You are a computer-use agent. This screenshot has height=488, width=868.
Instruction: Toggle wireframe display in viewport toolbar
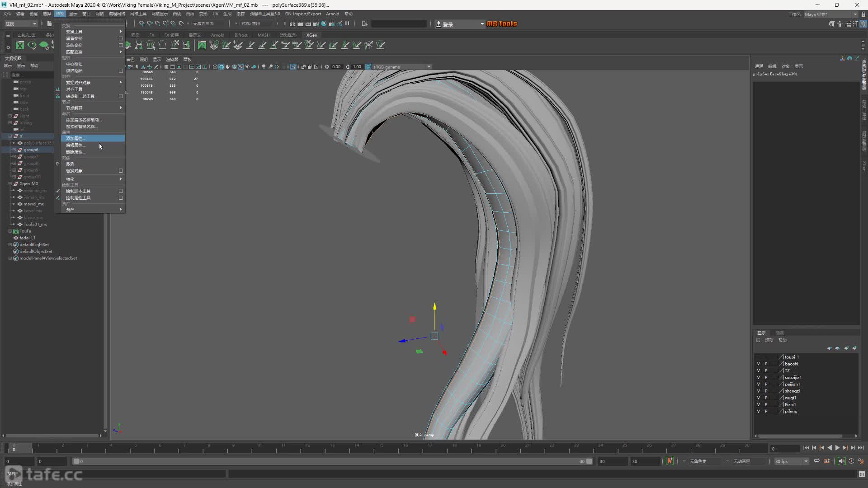pyautogui.click(x=215, y=67)
